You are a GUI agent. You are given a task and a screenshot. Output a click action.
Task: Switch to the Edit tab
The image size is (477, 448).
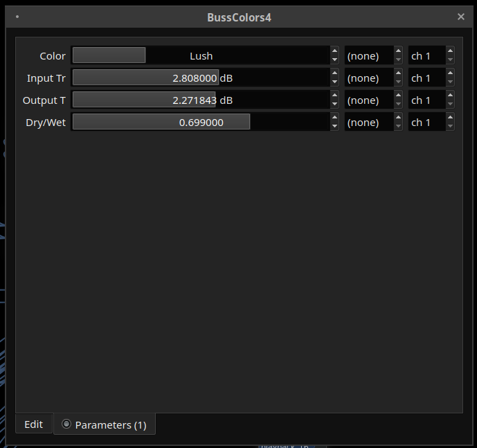(34, 424)
